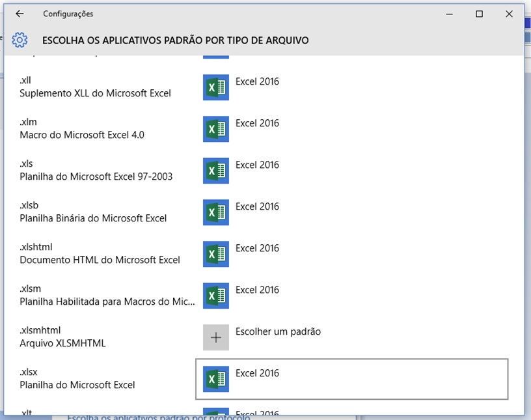
Task: Click the settings gear icon
Action: 20,40
